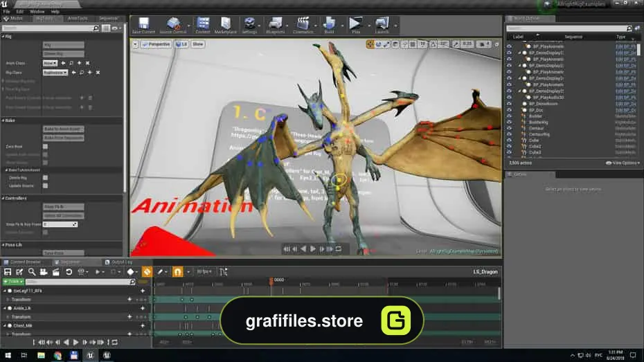Click the World Outliner vertical scrollbar
The height and width of the screenshot is (362, 644).
point(638,49)
